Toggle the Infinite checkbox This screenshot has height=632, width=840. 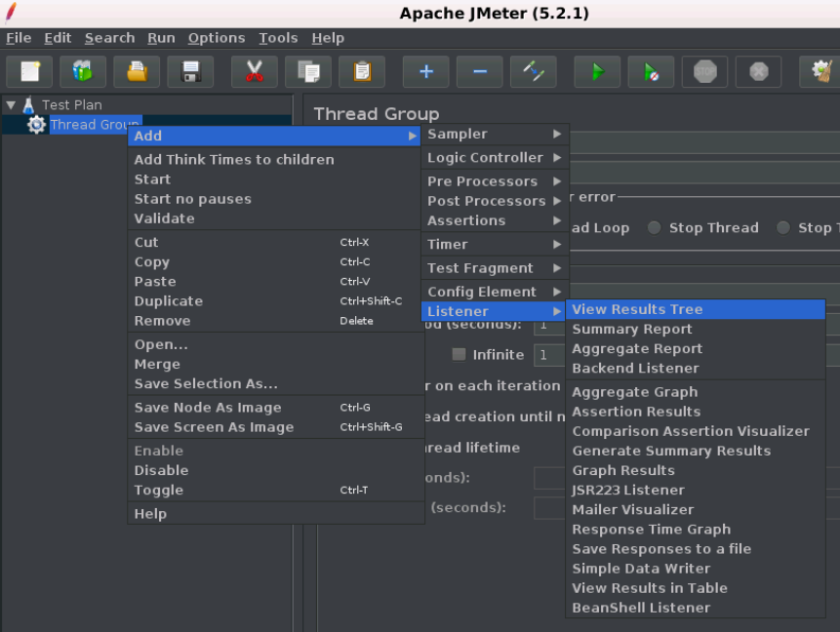(459, 354)
